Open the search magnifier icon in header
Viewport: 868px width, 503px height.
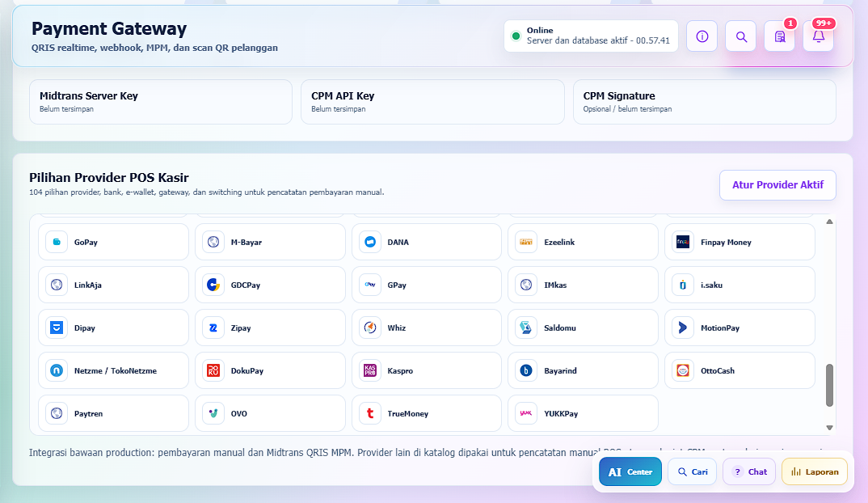tap(740, 36)
